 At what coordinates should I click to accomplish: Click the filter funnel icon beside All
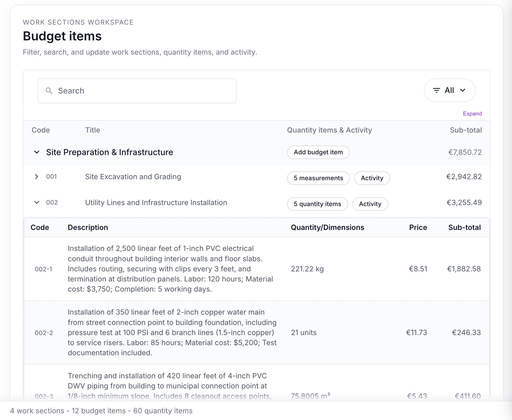pos(437,90)
